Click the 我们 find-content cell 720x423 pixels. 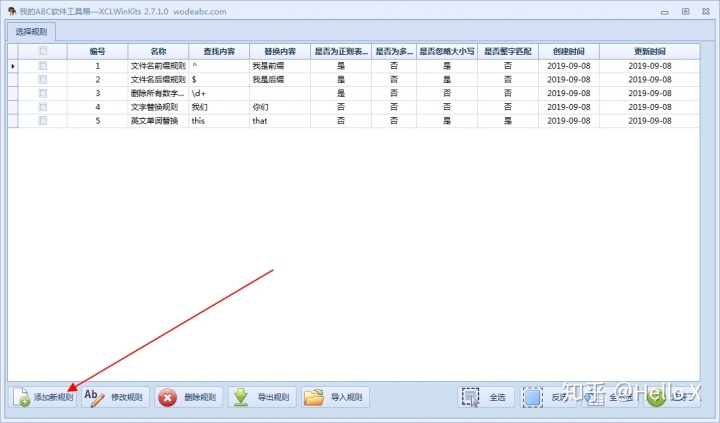[219, 107]
